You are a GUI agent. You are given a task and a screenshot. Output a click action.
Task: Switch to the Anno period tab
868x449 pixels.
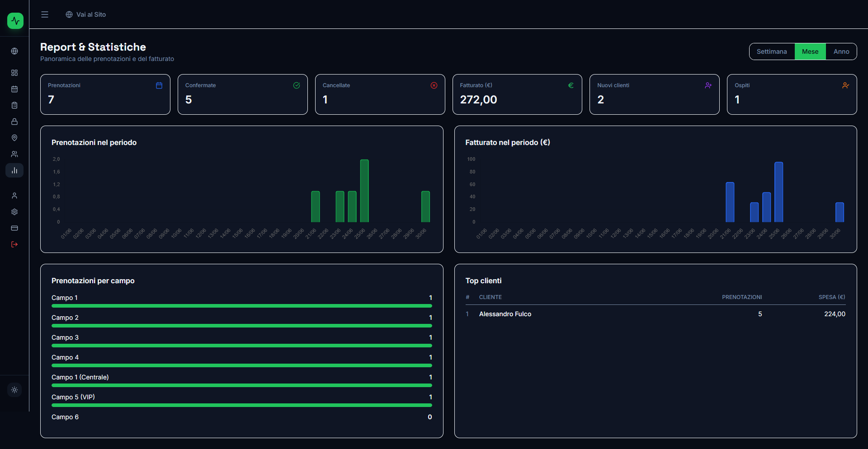click(x=841, y=51)
